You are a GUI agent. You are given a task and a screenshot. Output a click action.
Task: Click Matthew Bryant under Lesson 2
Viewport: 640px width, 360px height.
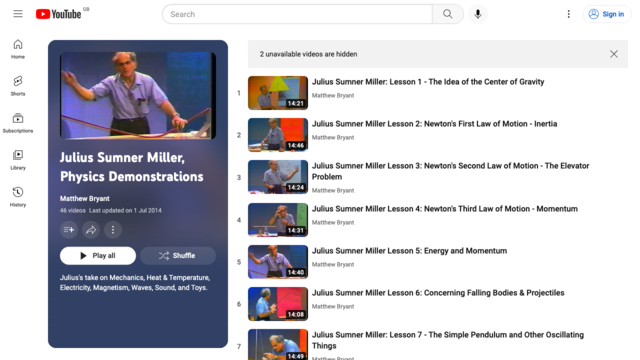333,138
